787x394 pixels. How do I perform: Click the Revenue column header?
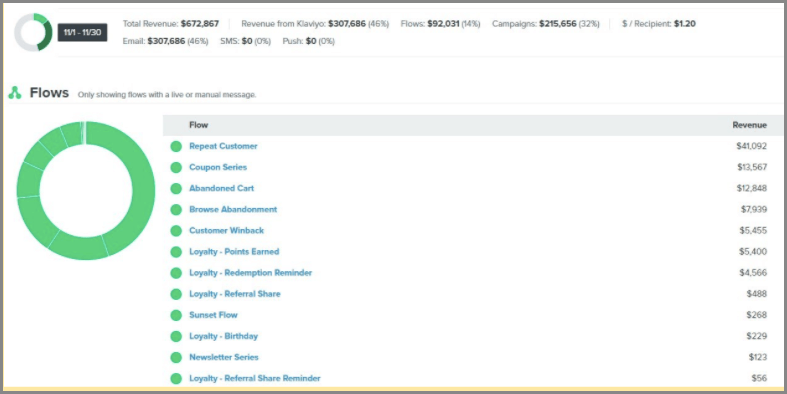tap(749, 125)
